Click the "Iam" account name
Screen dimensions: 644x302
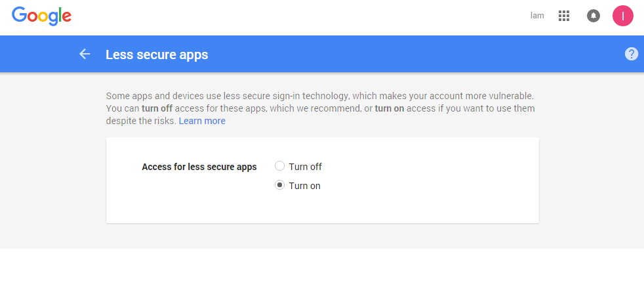537,16
